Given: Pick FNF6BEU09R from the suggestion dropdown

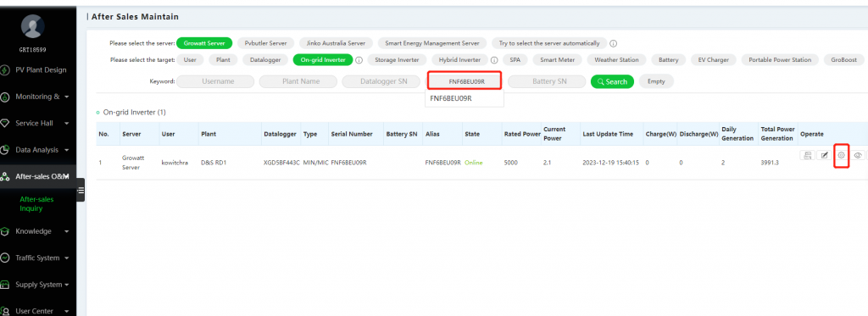Looking at the screenshot, I should (464, 98).
